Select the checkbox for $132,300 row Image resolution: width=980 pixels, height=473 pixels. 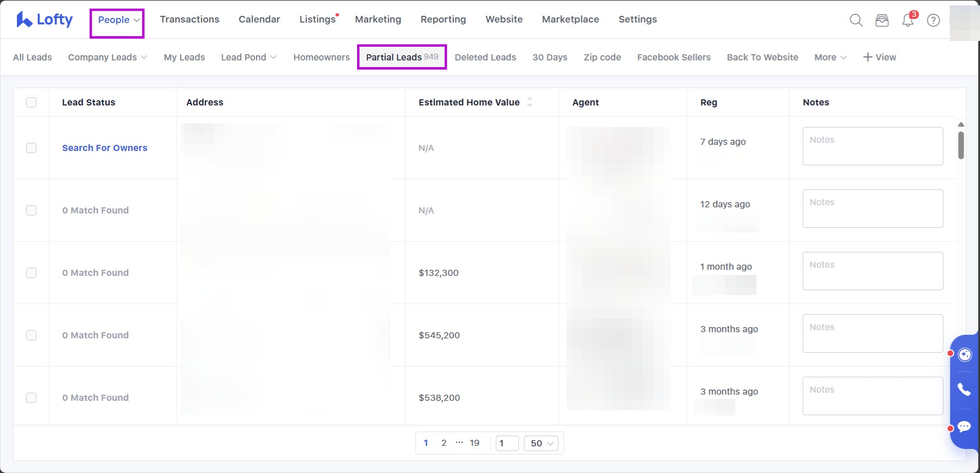(31, 273)
